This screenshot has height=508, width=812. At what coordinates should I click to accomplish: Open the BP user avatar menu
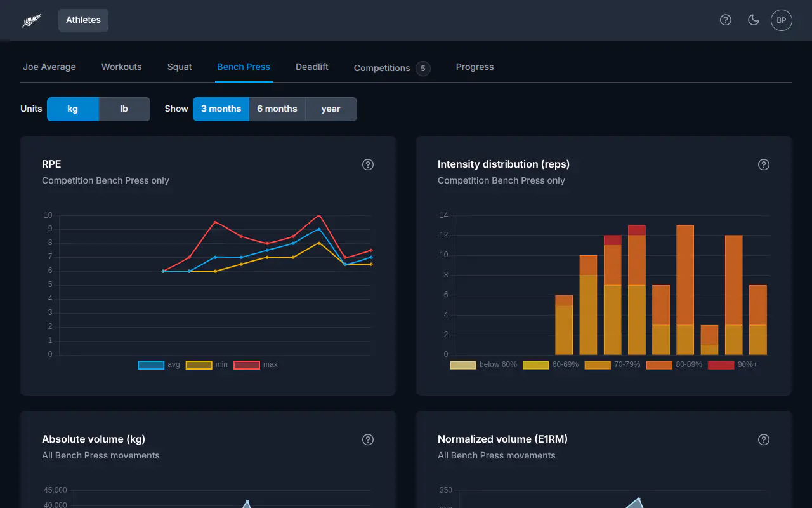[x=782, y=20]
